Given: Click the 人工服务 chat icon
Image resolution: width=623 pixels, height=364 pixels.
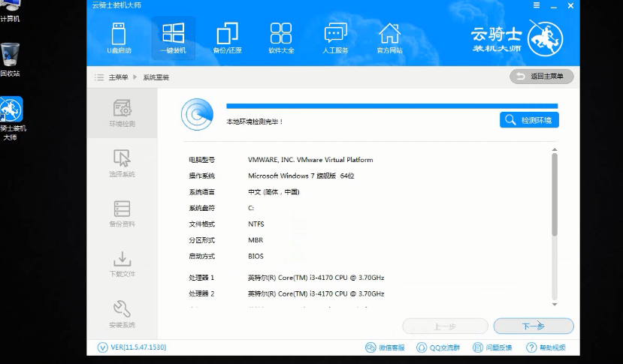Looking at the screenshot, I should pyautogui.click(x=335, y=38).
